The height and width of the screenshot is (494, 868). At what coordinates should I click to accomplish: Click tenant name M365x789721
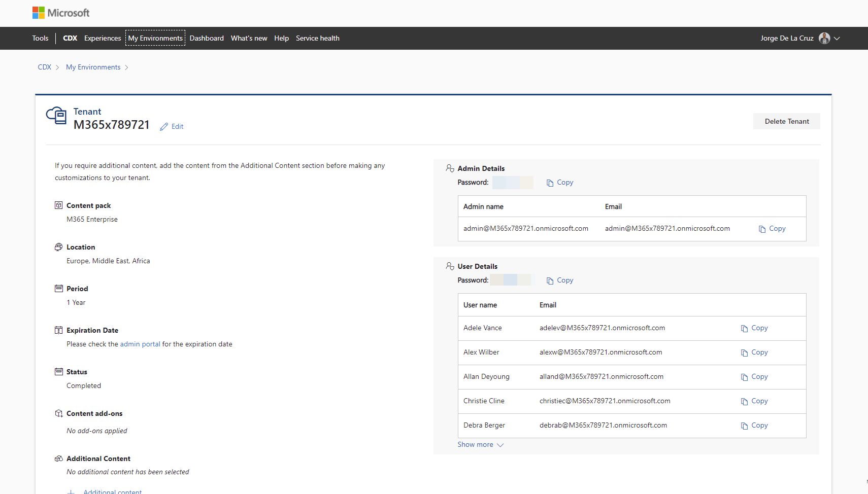point(112,125)
